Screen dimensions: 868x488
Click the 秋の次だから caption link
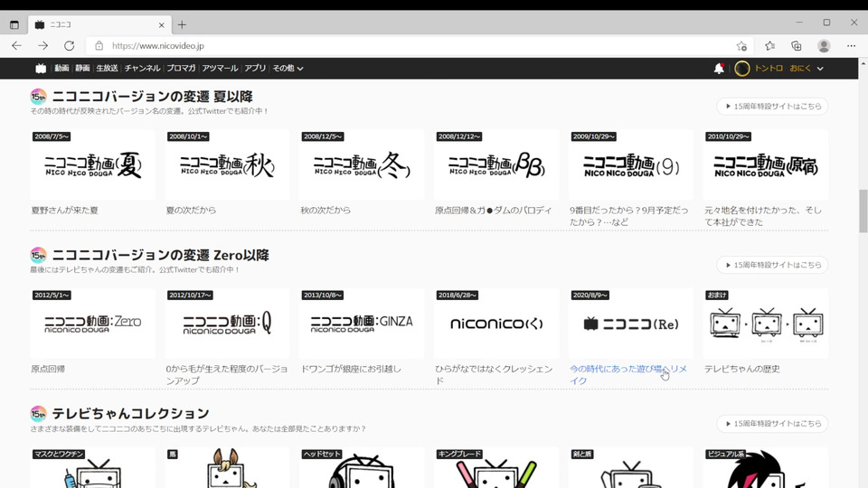(x=325, y=211)
